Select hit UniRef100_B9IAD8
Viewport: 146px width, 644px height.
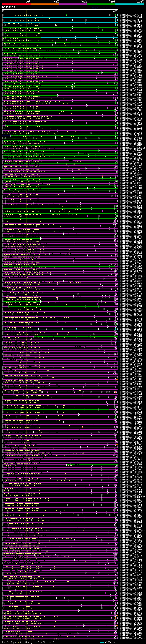coord(131,110)
